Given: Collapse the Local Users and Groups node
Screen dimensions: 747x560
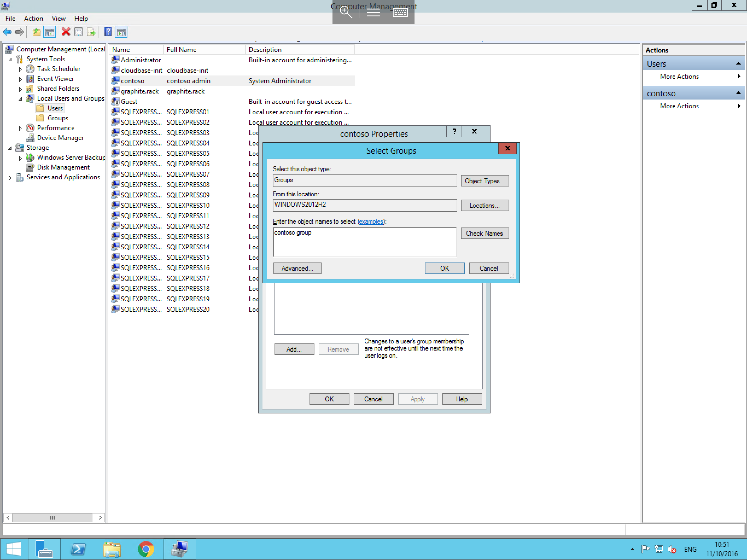Looking at the screenshot, I should (x=21, y=98).
